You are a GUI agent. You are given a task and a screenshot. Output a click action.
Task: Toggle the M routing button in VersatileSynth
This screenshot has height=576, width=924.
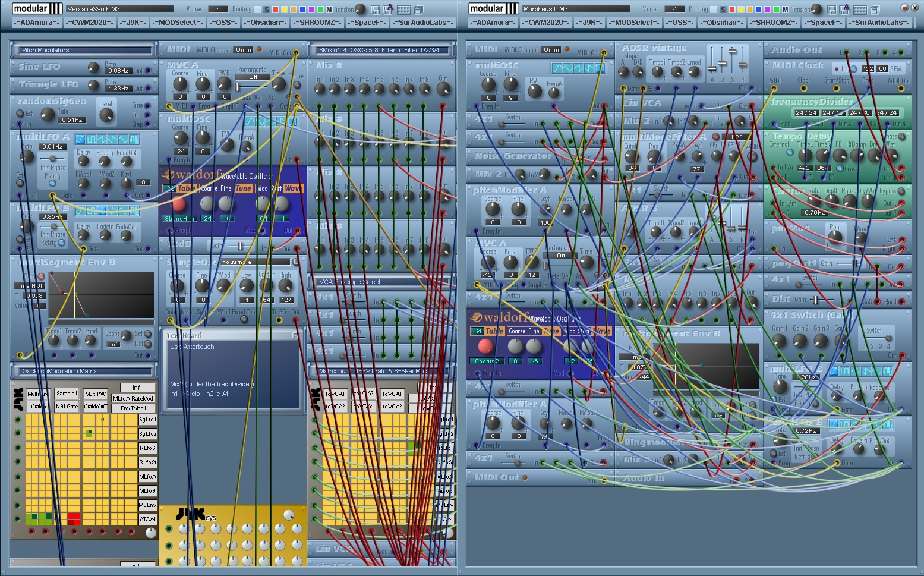[x=329, y=10]
